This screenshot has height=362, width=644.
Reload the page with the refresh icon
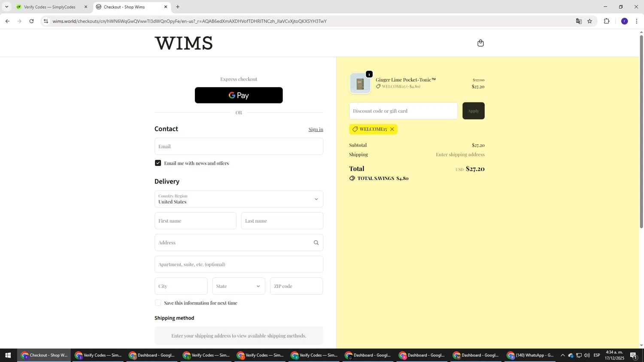[x=31, y=21]
